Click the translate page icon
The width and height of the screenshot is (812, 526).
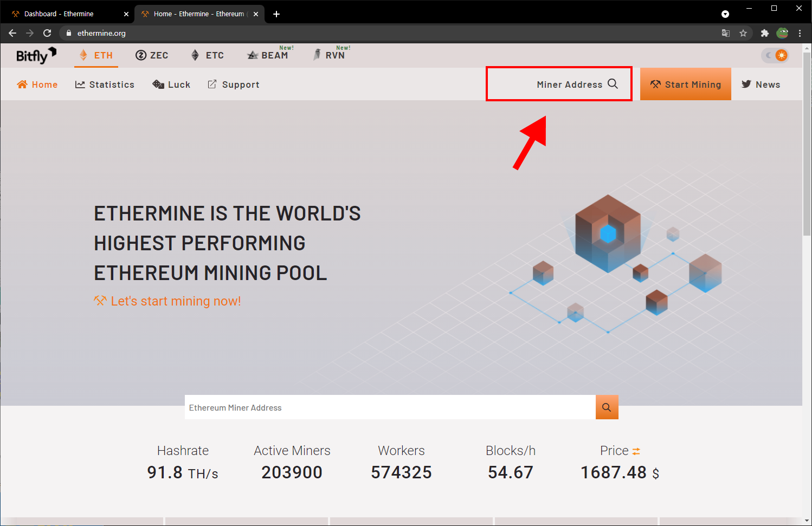(x=726, y=33)
